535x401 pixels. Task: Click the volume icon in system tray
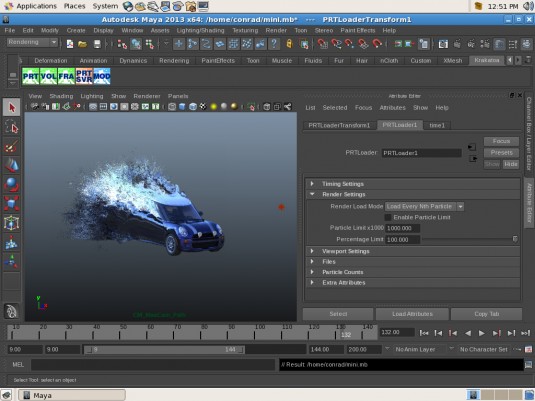tap(528, 6)
